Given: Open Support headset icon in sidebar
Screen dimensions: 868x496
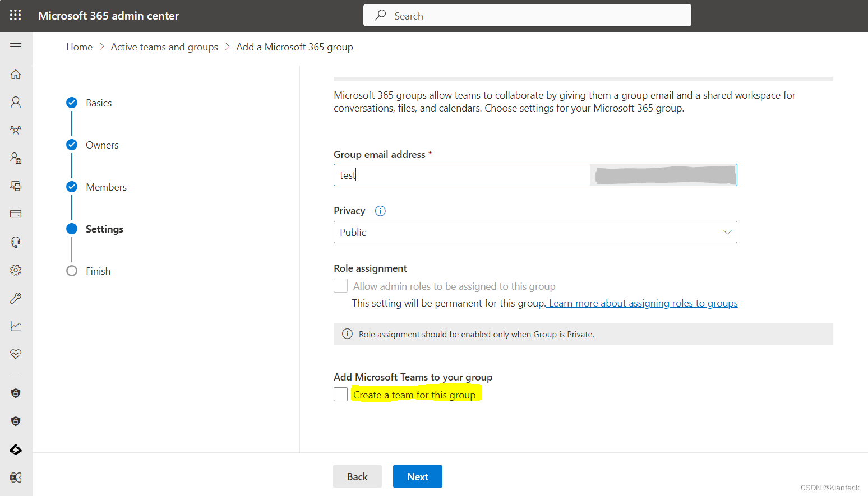Looking at the screenshot, I should [16, 242].
